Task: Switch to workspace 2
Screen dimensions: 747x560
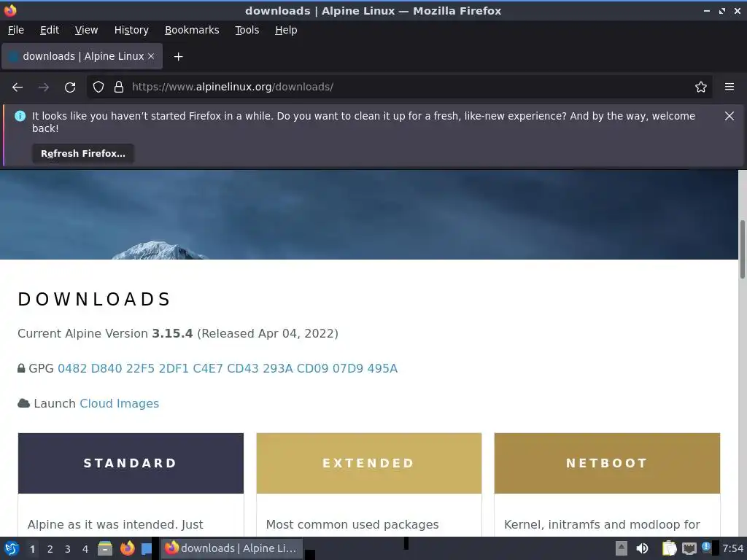Action: tap(50, 549)
